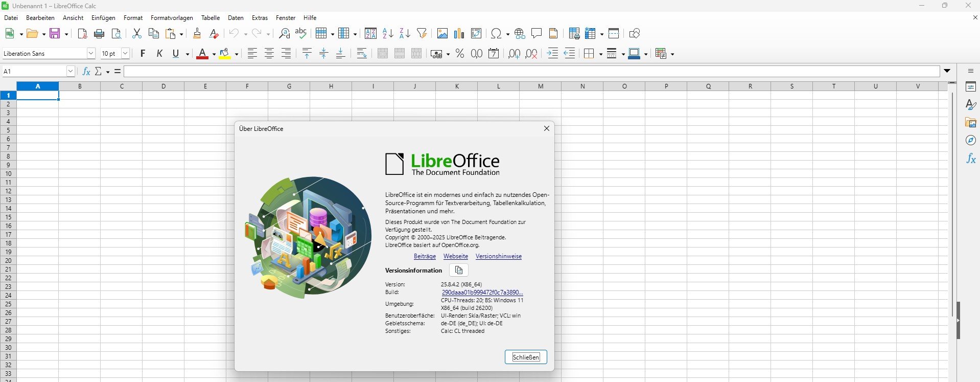Toggle align right button
980x382 pixels.
coord(286,54)
